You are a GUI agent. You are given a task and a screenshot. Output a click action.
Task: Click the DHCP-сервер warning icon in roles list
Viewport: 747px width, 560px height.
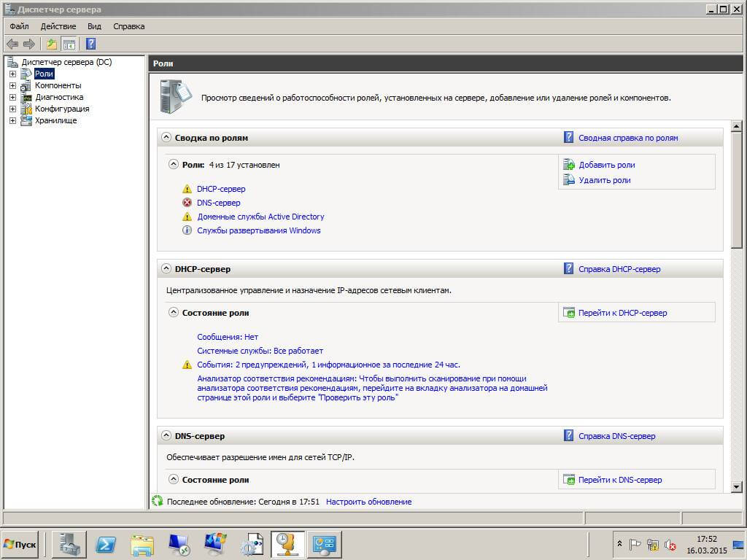(x=187, y=189)
